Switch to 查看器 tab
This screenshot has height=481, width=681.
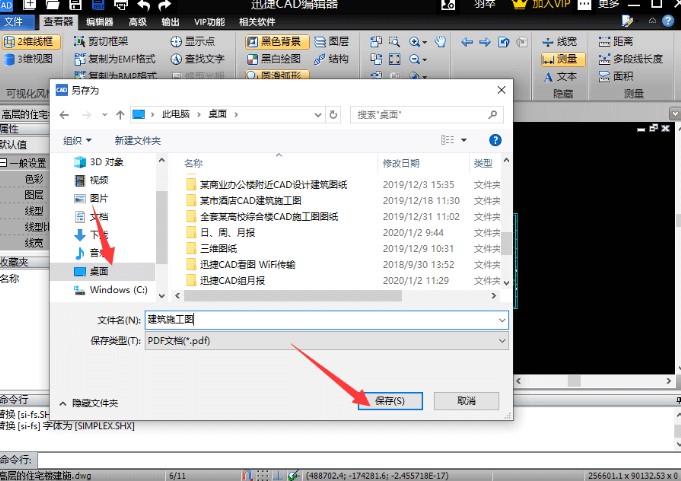[58, 22]
